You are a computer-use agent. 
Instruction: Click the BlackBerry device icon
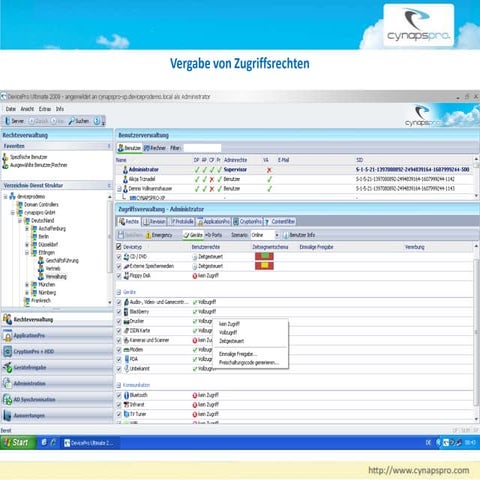click(126, 312)
